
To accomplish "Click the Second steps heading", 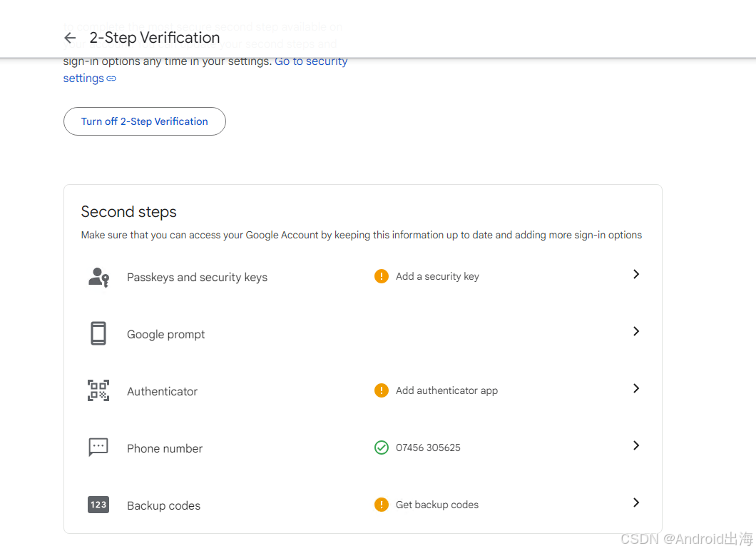I will [128, 212].
